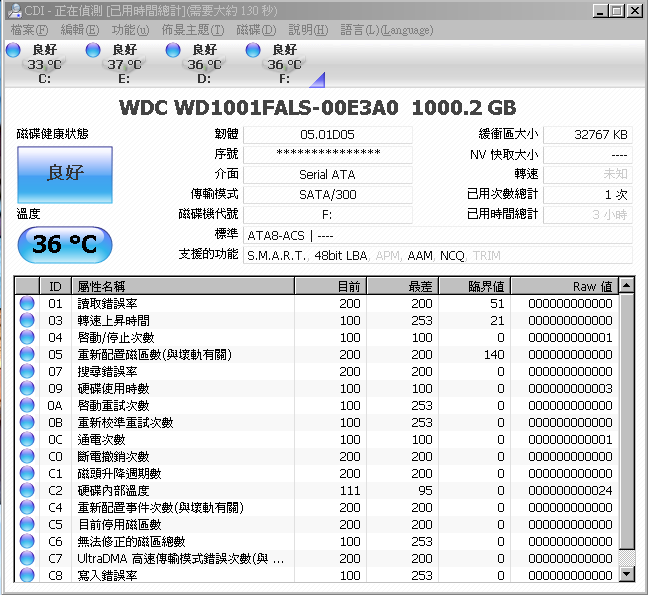Viewport: 648px width, 595px height.
Task: Click status orb for C2 硬碟內部溫度
Action: tap(27, 490)
